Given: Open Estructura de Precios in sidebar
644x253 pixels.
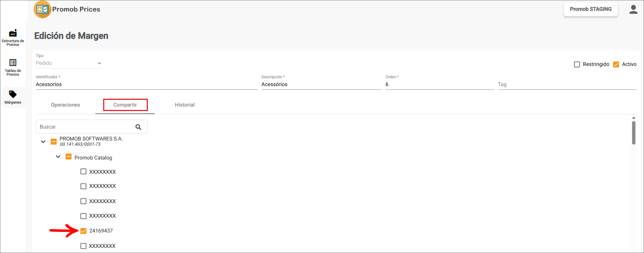Looking at the screenshot, I should 13,38.
